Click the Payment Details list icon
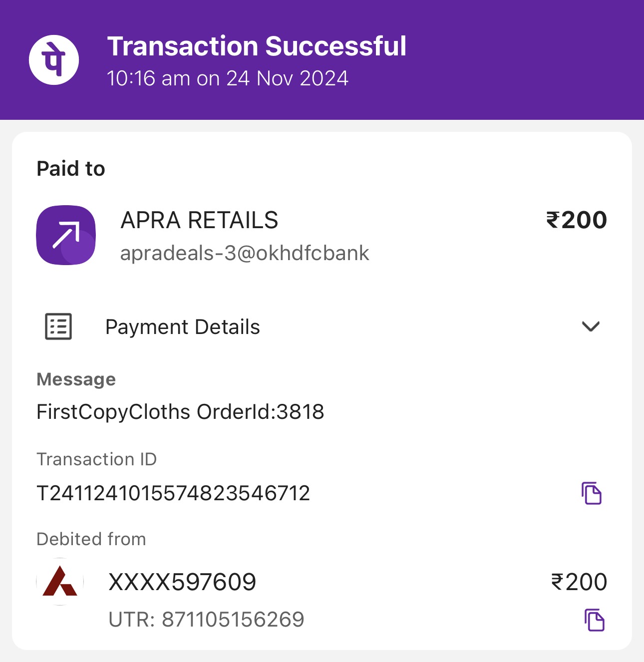644x662 pixels. click(58, 327)
